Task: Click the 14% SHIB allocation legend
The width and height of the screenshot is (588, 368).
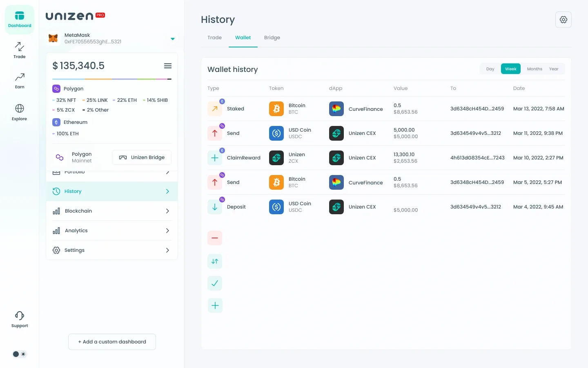Action: (155, 100)
